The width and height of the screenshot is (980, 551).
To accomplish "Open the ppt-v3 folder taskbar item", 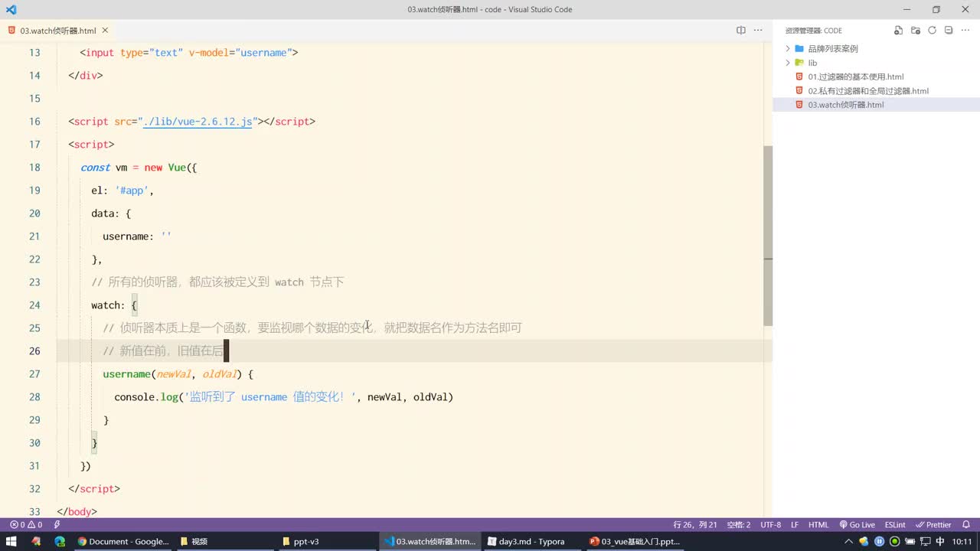I will [327, 541].
